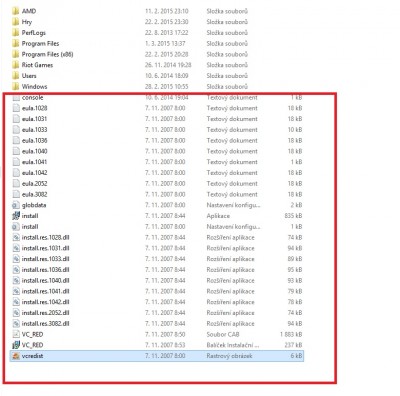This screenshot has height=396, width=400.
Task: Click the Users folder icon
Action: 15,76
